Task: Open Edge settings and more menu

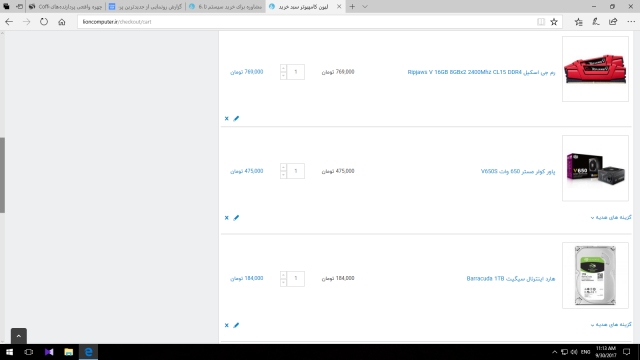Action: 631,22
